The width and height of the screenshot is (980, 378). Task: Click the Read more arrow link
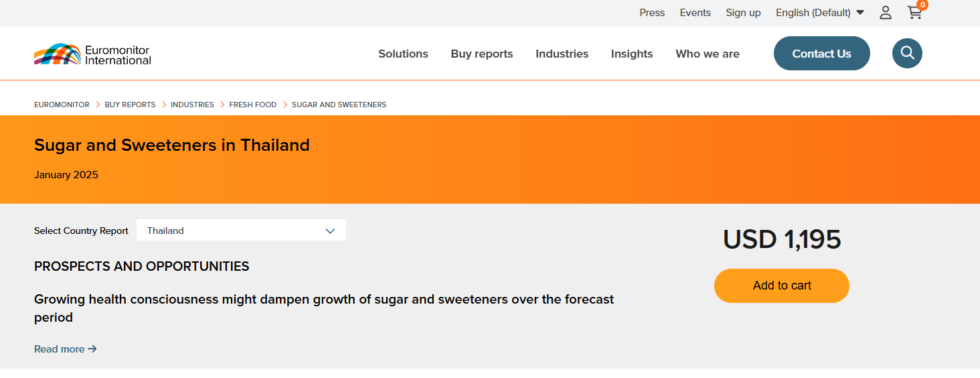click(x=66, y=349)
